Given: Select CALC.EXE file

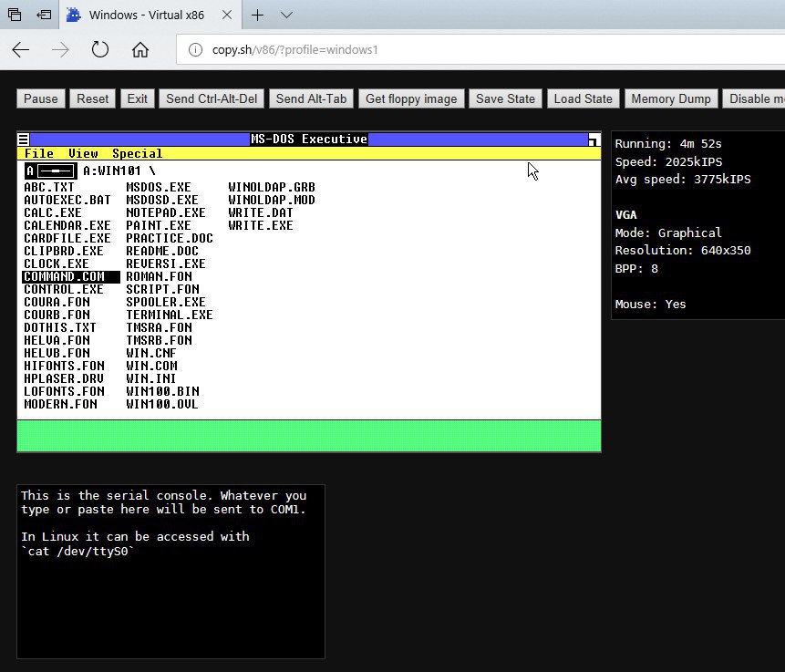Looking at the screenshot, I should pos(53,212).
